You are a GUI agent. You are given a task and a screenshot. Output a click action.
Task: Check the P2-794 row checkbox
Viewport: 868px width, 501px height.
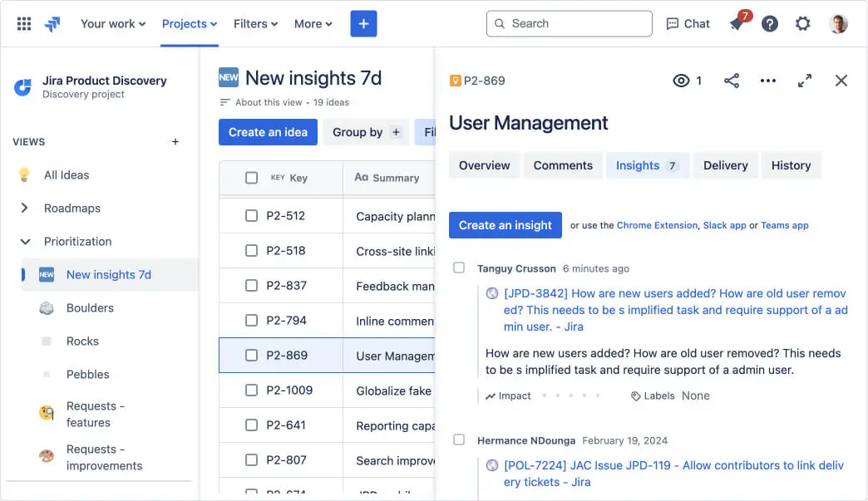[x=251, y=320]
